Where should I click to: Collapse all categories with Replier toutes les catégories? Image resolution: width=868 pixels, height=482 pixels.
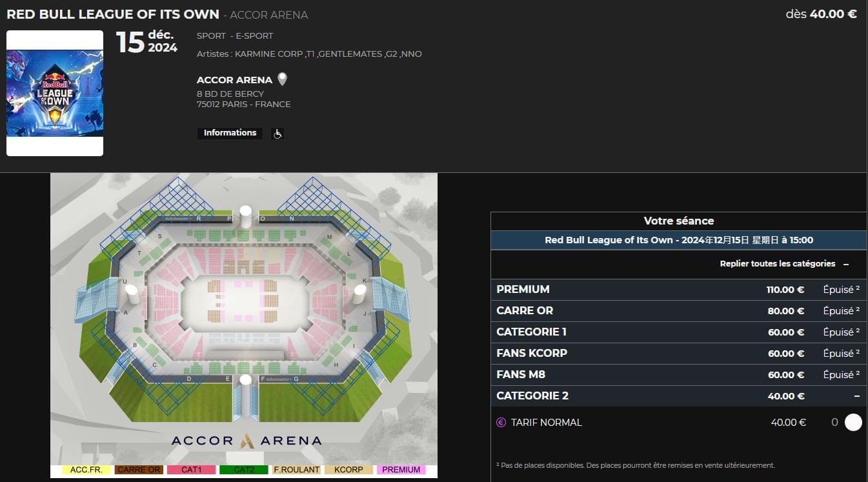point(785,264)
